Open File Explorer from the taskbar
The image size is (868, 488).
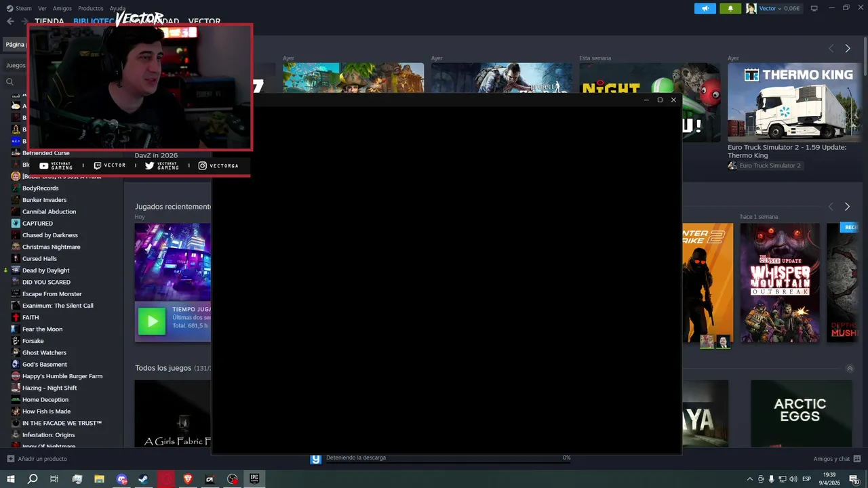pyautogui.click(x=99, y=479)
